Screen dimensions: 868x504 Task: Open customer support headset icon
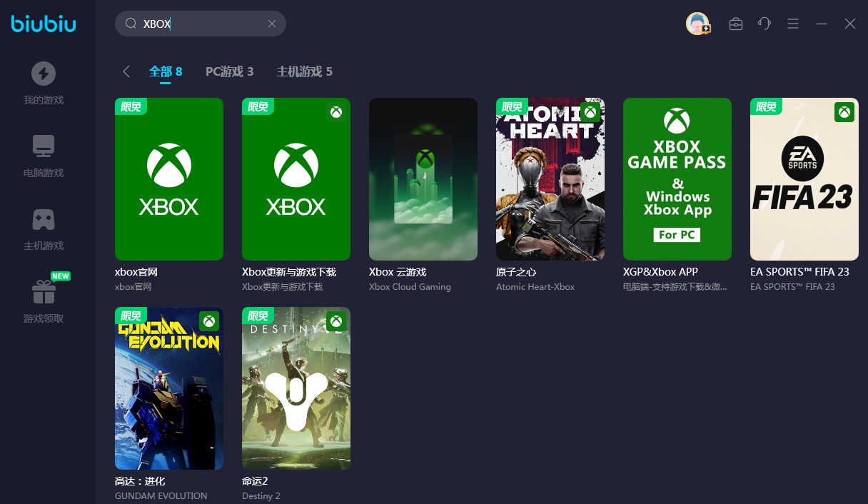(x=764, y=24)
